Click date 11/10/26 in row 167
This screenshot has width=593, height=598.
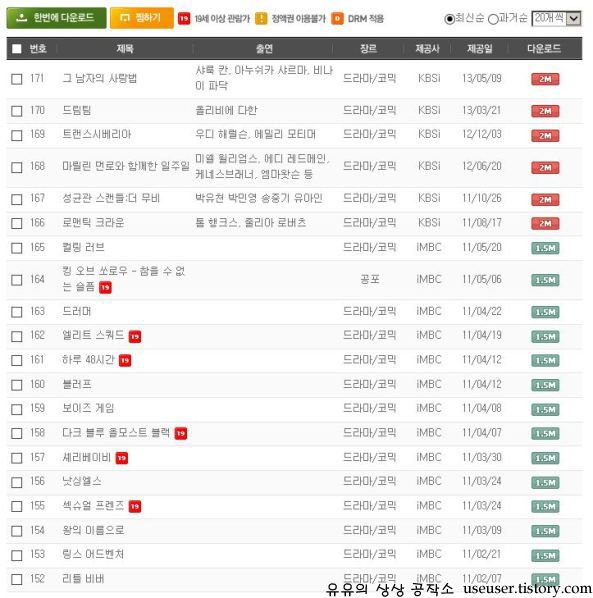[482, 198]
